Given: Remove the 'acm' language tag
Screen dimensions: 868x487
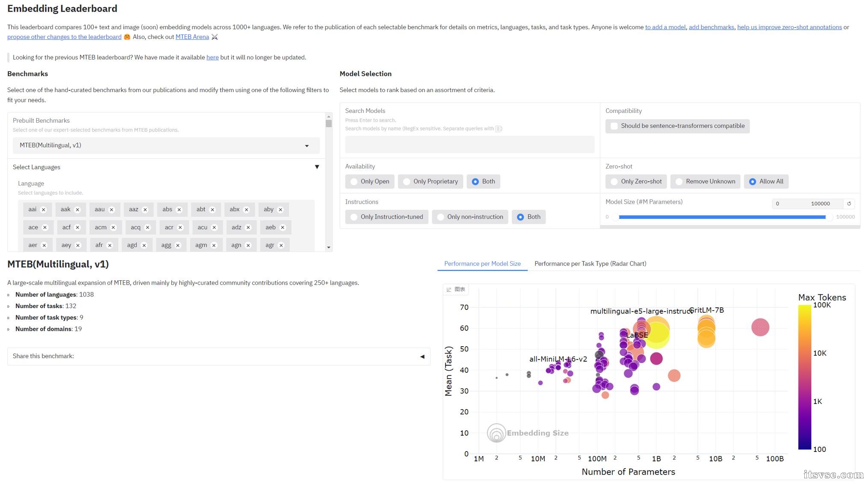Looking at the screenshot, I should (113, 228).
